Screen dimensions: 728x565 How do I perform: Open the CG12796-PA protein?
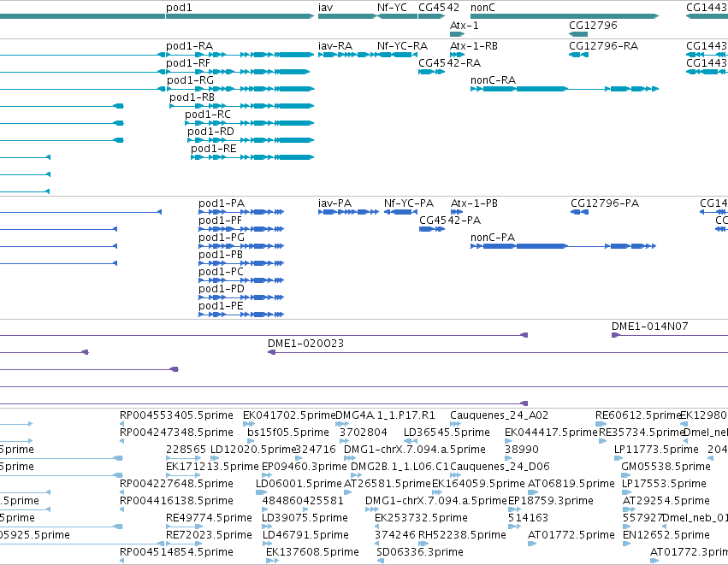605,203
